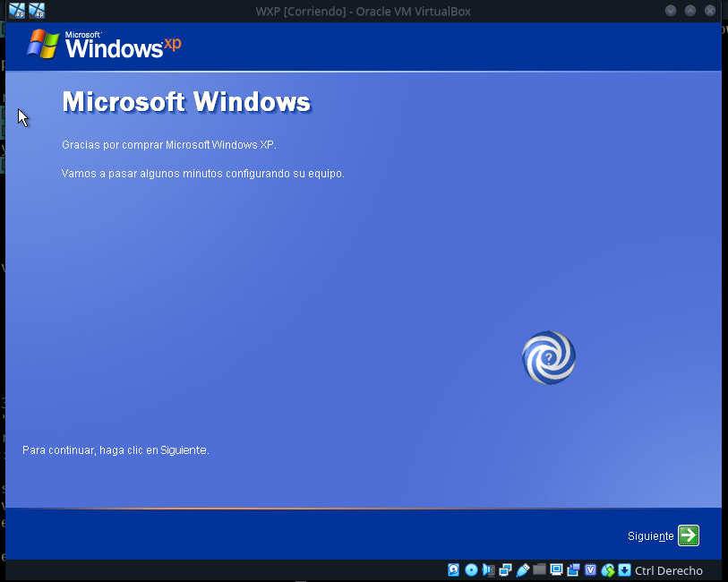Viewport: 728px width, 582px height.
Task: Click the Ctrl Derecho host key label
Action: click(669, 570)
